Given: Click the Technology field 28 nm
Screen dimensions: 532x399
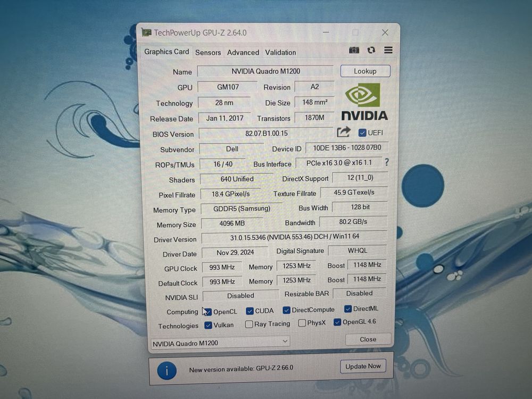Looking at the screenshot, I should [225, 103].
